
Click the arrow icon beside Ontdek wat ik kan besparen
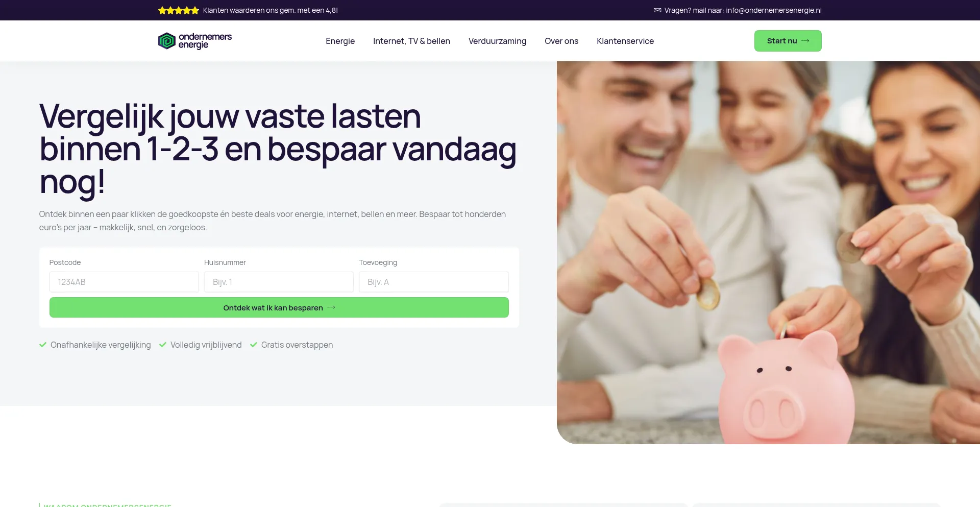[331, 307]
